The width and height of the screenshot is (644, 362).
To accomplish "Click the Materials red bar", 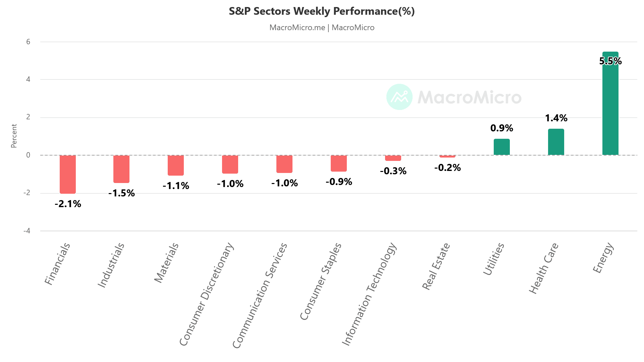I will [x=176, y=165].
